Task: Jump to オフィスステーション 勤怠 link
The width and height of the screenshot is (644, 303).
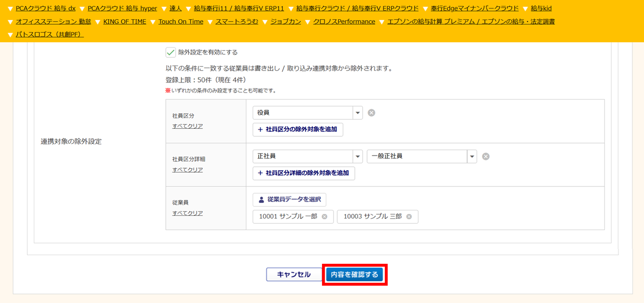Action: [x=53, y=22]
